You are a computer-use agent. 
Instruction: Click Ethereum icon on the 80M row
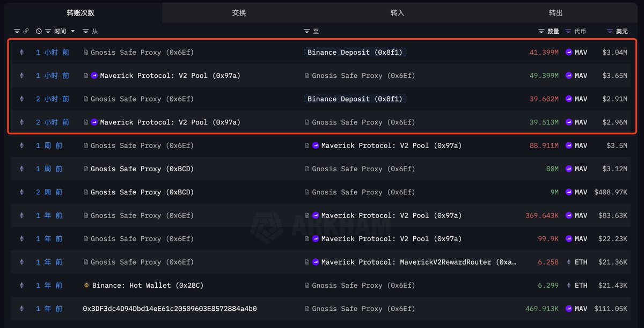(22, 169)
